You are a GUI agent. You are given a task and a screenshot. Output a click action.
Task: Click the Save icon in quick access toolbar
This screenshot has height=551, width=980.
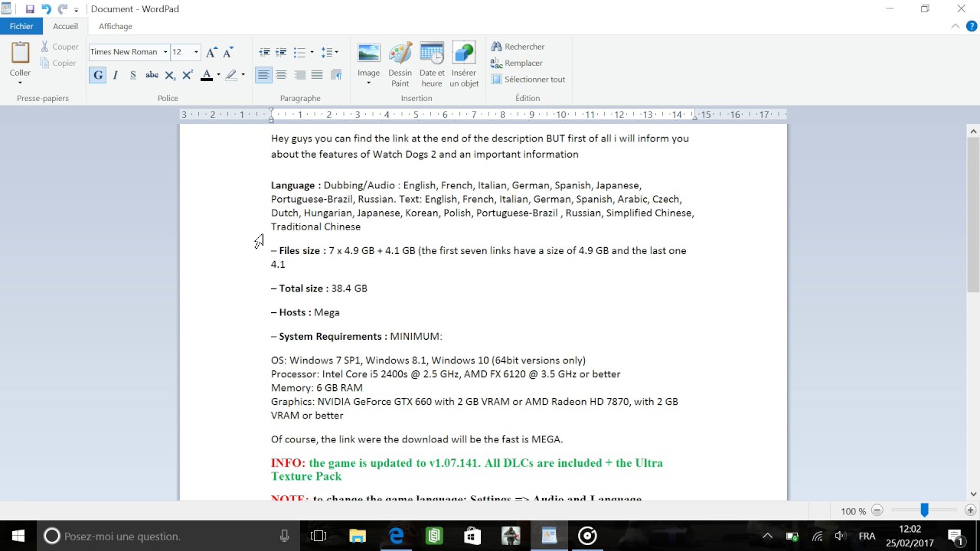tap(30, 9)
